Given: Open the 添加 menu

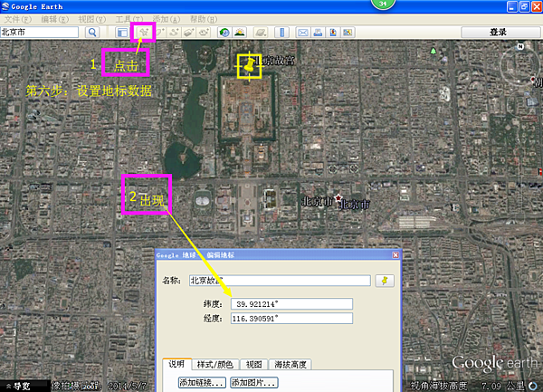Looking at the screenshot, I should point(167,19).
